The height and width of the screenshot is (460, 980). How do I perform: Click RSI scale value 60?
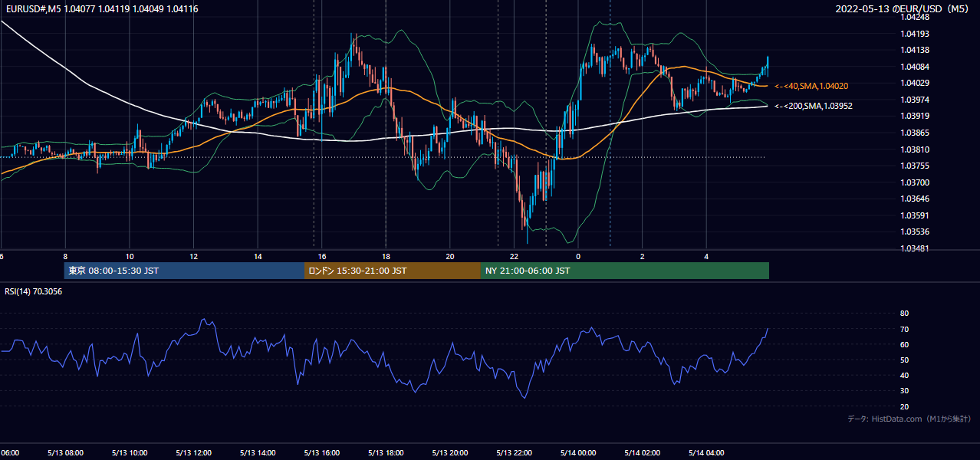coord(904,344)
